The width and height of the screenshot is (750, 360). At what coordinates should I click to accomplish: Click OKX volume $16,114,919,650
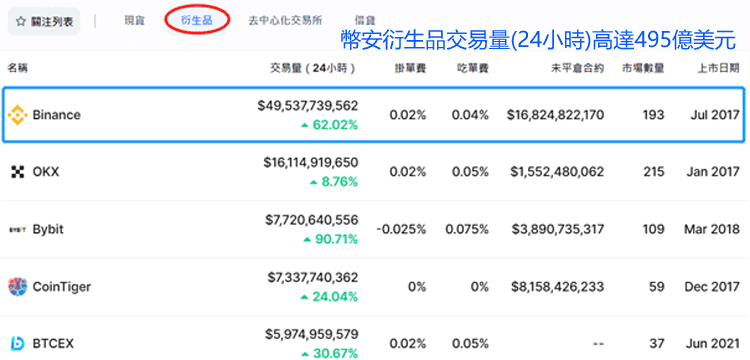[x=310, y=163]
